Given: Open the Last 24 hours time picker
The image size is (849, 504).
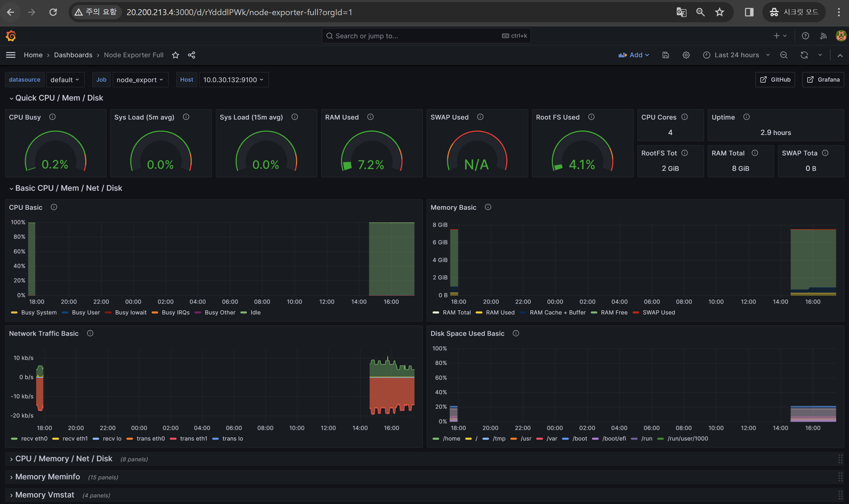Looking at the screenshot, I should (736, 55).
